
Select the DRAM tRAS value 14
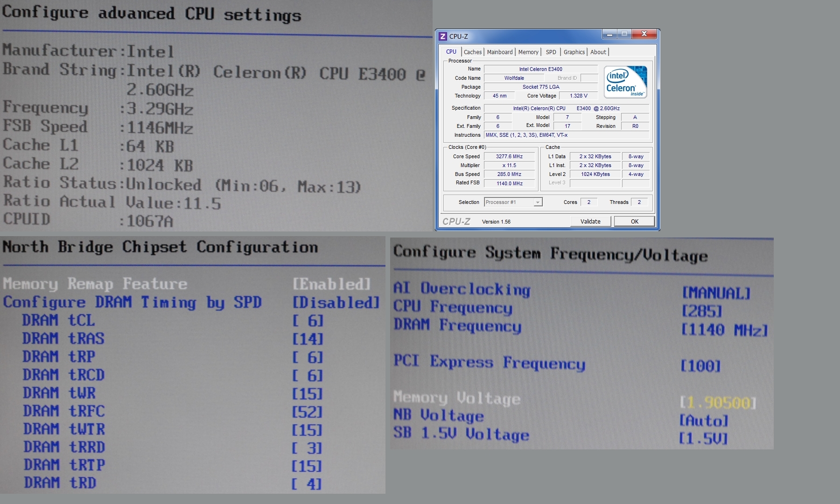(x=308, y=339)
